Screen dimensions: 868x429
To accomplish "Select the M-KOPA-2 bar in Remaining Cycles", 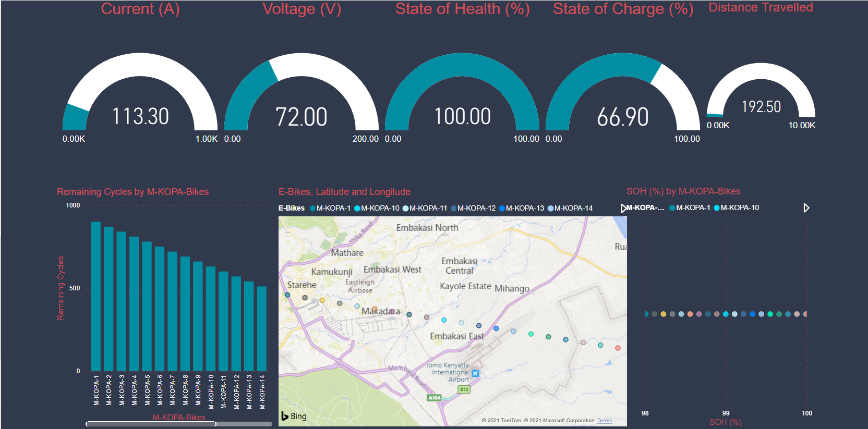I will (108, 299).
